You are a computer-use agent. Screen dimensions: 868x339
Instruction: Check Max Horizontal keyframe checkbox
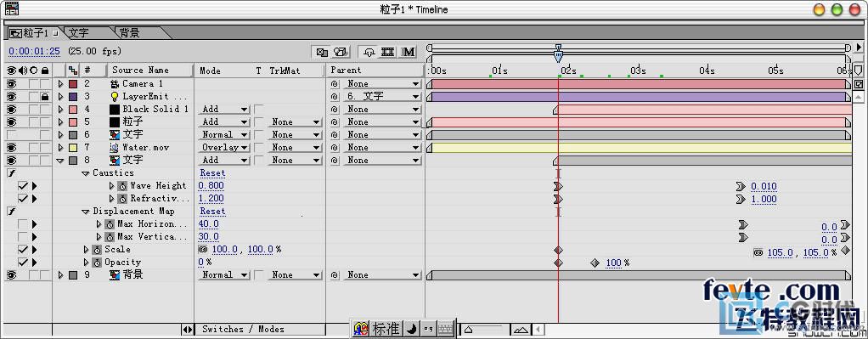point(23,224)
